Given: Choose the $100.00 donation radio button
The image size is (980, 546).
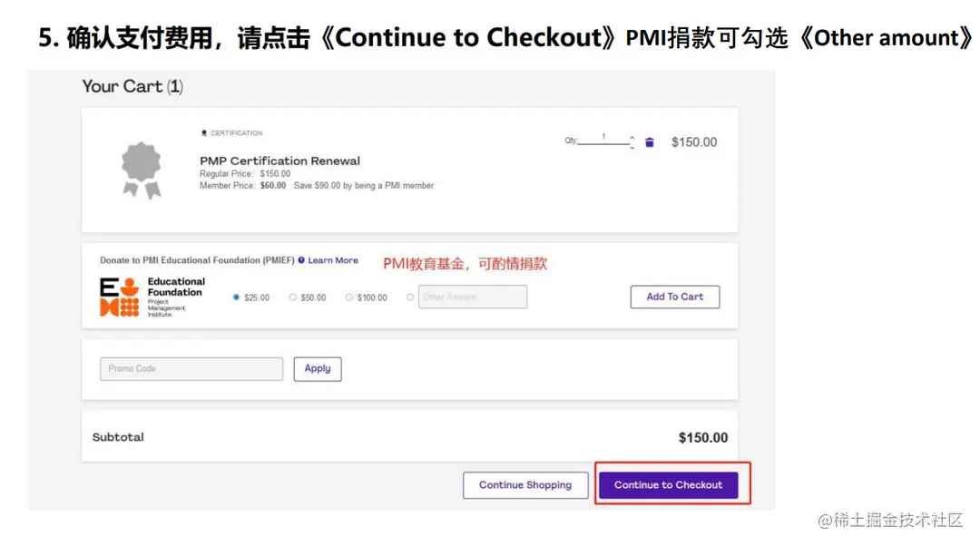Looking at the screenshot, I should 348,297.
